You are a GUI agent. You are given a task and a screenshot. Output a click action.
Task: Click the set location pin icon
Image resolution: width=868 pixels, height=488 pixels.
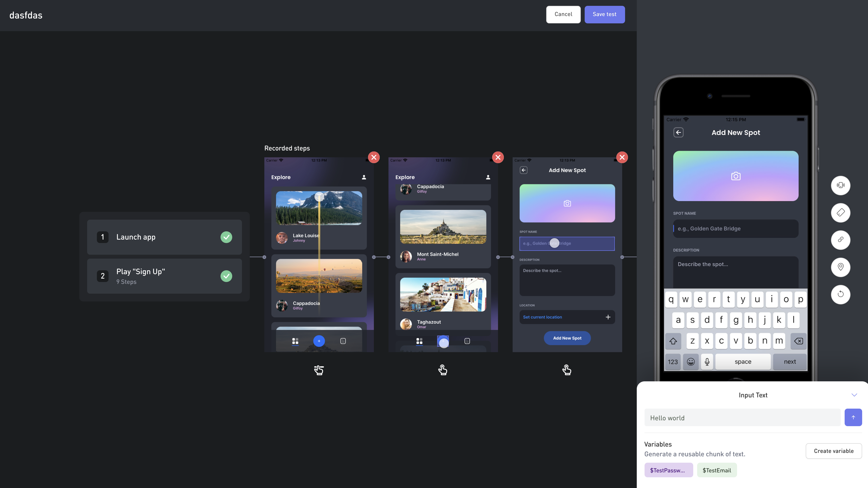tap(840, 267)
